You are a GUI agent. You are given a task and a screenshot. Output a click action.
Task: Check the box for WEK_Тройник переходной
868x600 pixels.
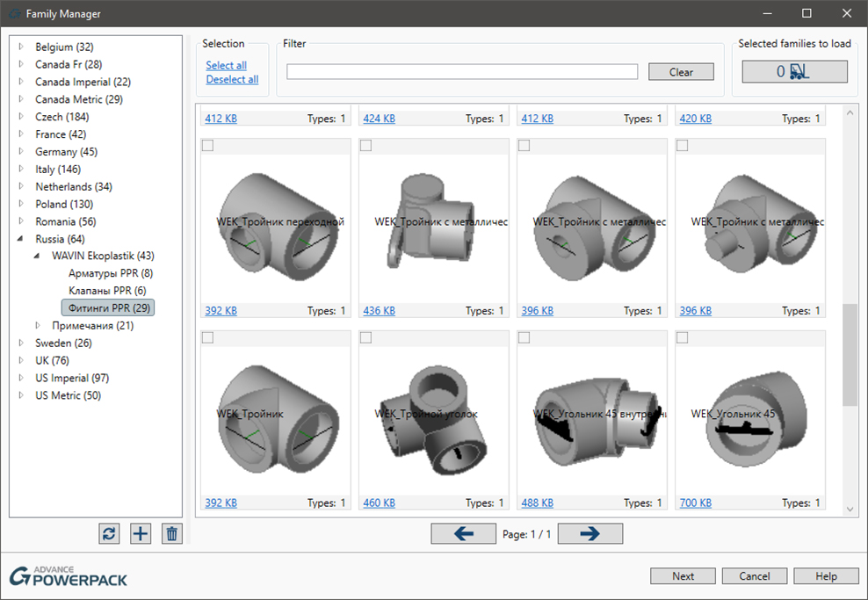[x=208, y=146]
